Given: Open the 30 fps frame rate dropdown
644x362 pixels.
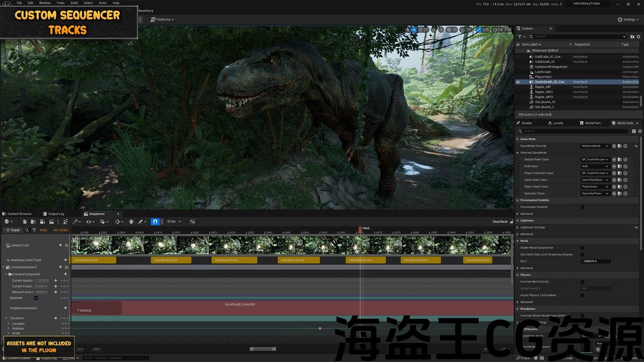Looking at the screenshot, I should [x=174, y=222].
